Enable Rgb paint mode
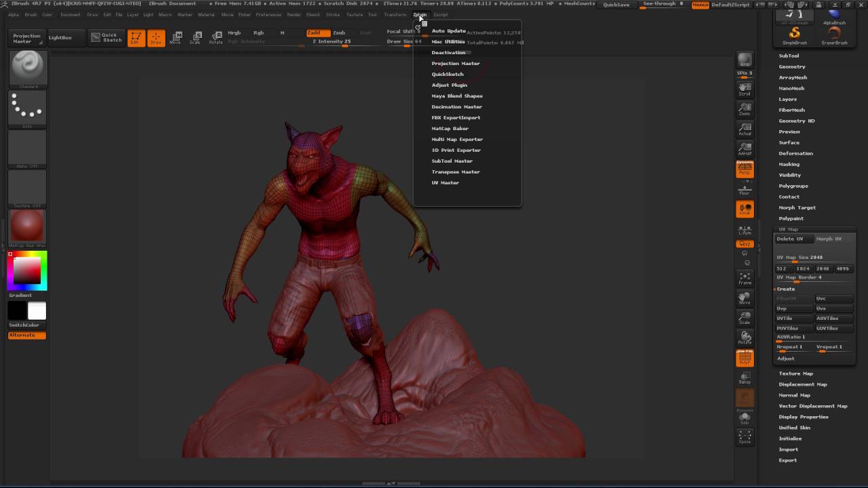Image resolution: width=868 pixels, height=488 pixels. coord(258,33)
